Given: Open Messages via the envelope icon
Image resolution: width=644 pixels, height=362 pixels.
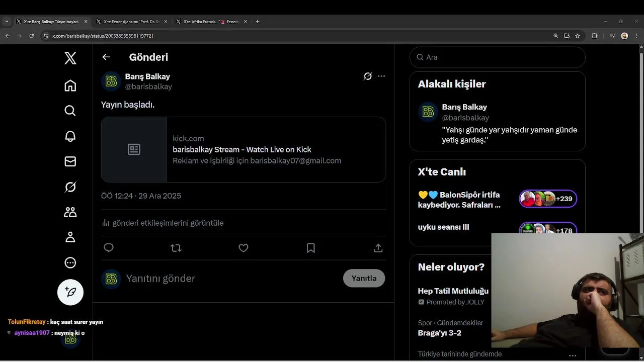Looking at the screenshot, I should coord(70,161).
